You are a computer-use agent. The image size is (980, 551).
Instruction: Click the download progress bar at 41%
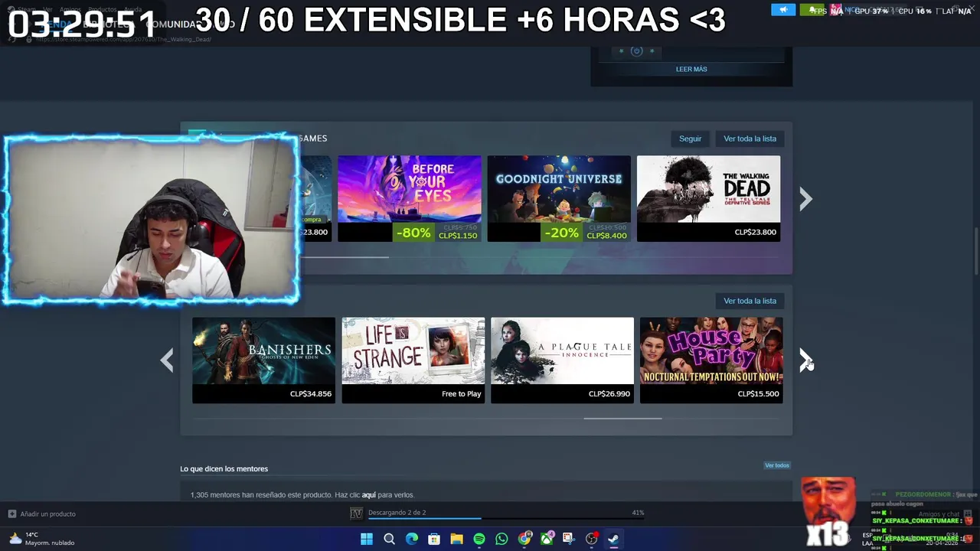coord(506,519)
